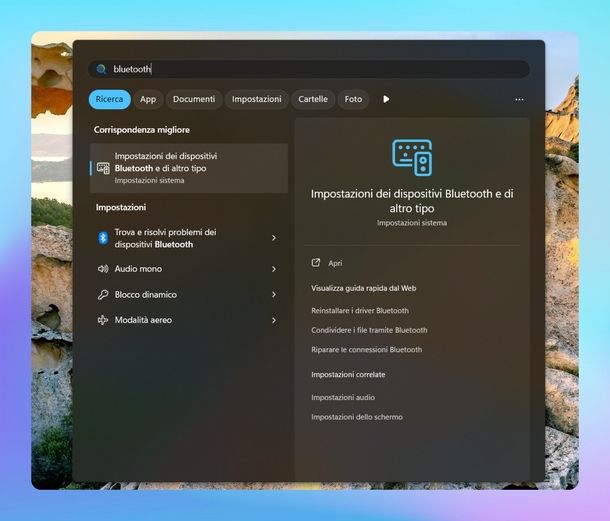Click the large devices icon in preview pane
Viewport: 610px width, 521px height.
point(412,158)
